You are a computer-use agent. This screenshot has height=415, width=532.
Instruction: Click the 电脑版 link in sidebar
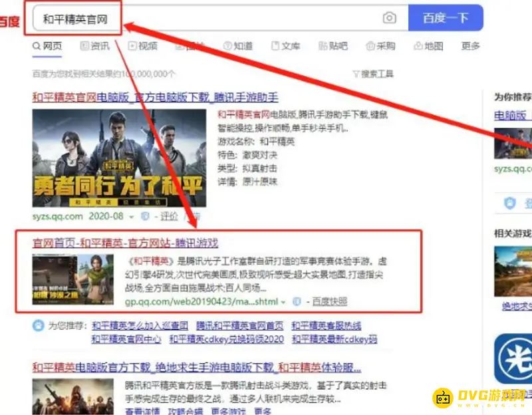(510, 115)
